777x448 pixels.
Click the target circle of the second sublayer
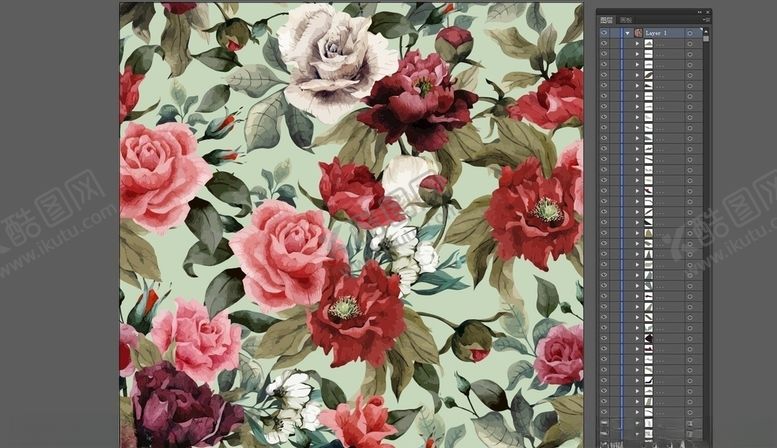click(x=690, y=55)
